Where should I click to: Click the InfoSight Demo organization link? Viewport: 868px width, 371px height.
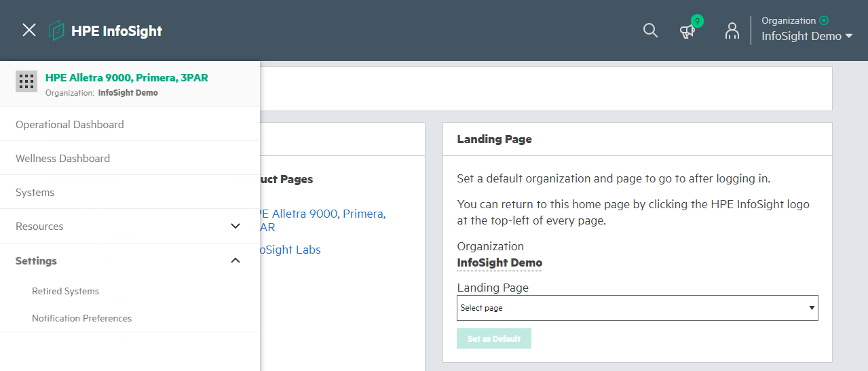[x=499, y=263]
